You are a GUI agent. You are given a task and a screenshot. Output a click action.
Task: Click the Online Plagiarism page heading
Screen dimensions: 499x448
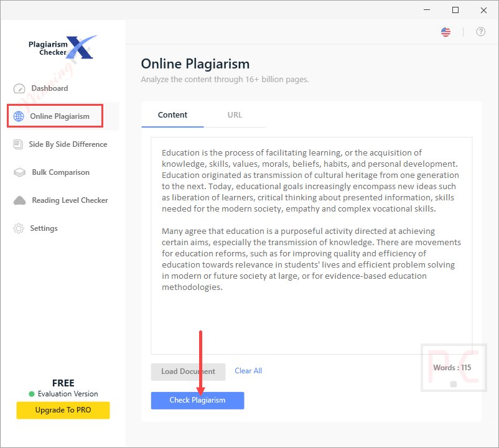pos(195,64)
